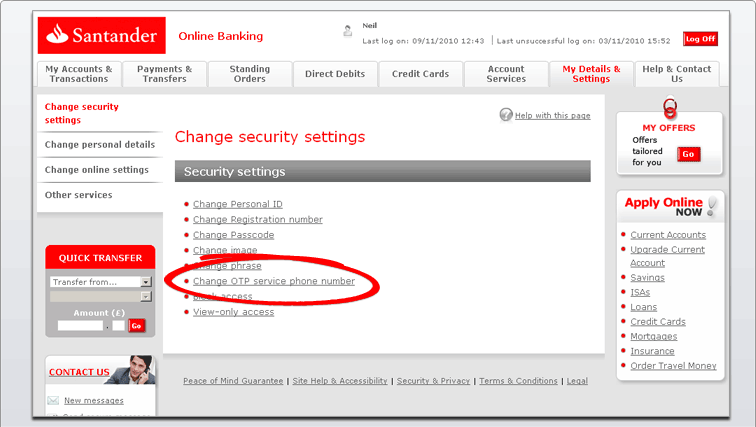Open the Payments & Transfers tab
The width and height of the screenshot is (756, 427).
click(166, 74)
